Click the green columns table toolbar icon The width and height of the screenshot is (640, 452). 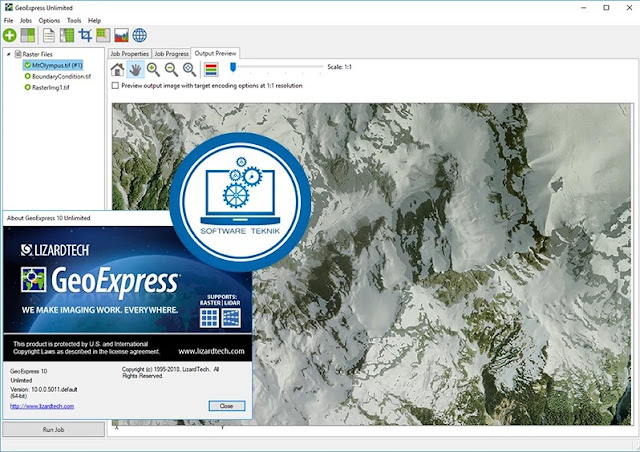pos(67,36)
